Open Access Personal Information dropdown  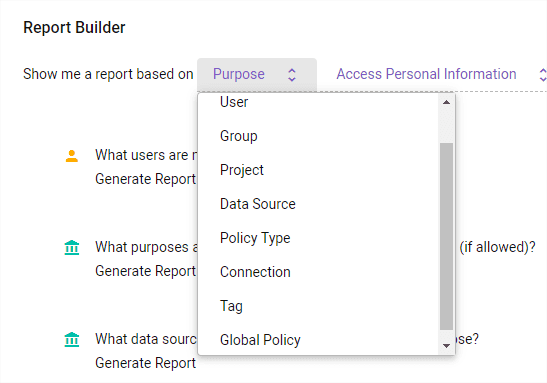[435, 74]
